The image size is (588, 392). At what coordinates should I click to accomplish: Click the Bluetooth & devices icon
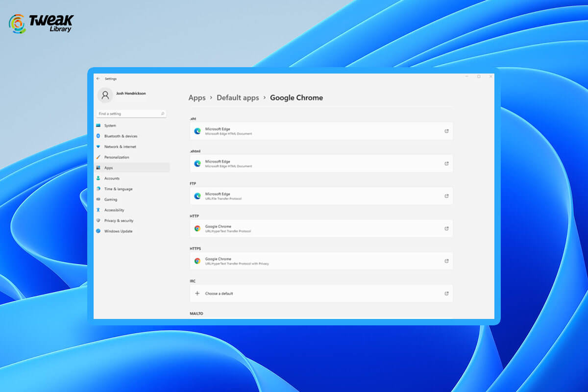coord(98,136)
